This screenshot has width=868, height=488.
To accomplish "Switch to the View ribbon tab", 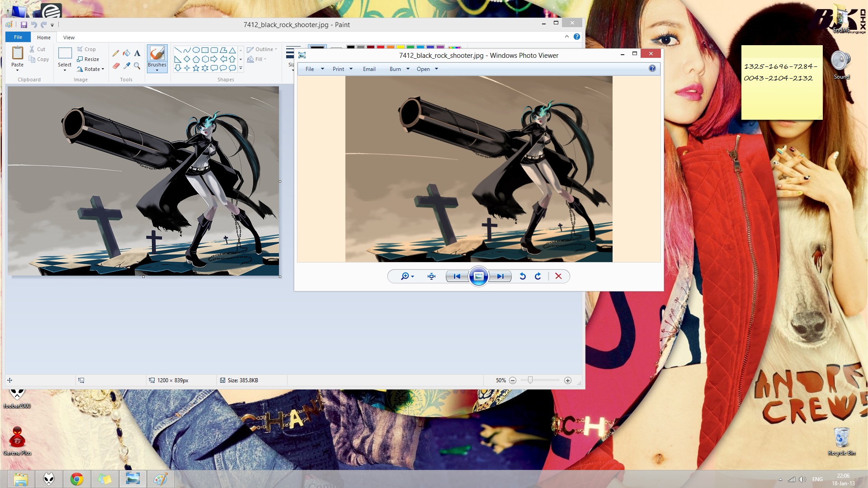I will click(69, 38).
